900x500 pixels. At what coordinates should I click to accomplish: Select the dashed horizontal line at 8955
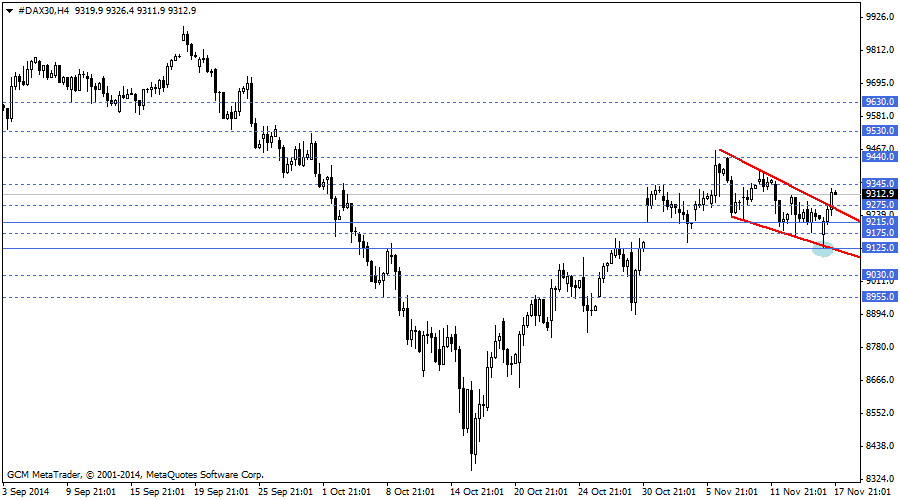click(x=430, y=297)
